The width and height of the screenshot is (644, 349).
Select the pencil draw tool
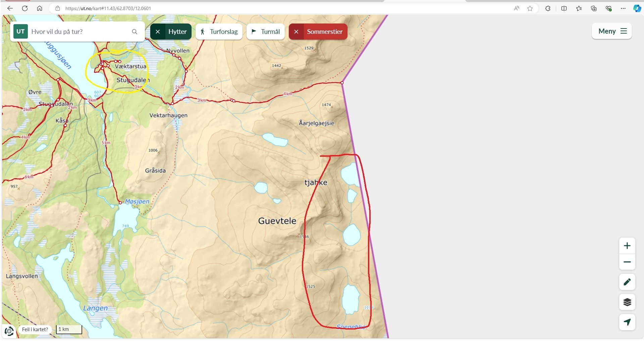click(627, 282)
